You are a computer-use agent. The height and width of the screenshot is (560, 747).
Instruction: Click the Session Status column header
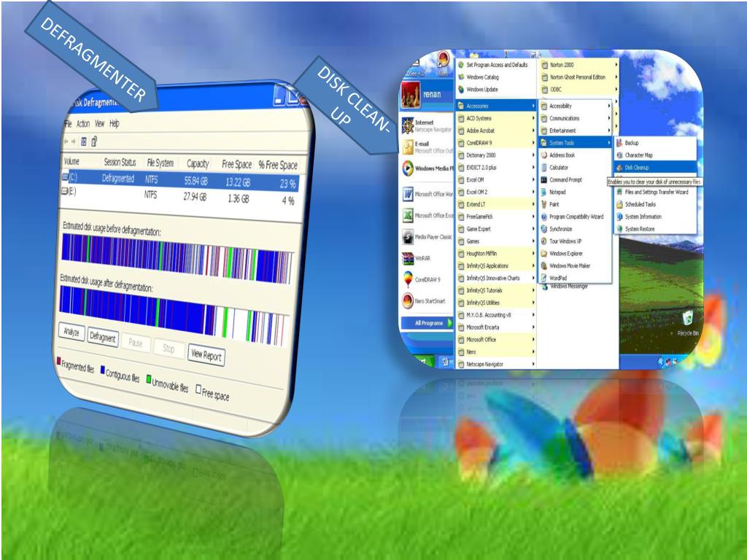click(120, 163)
